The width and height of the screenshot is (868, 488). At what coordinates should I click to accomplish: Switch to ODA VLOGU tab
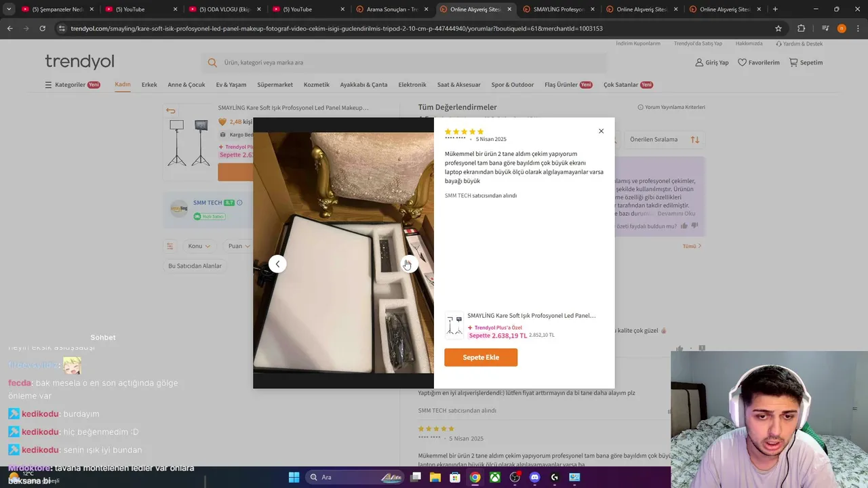tap(225, 9)
